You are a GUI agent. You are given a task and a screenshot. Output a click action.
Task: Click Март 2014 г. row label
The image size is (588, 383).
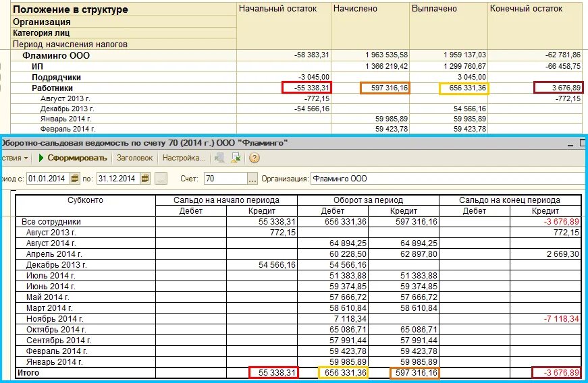49,309
